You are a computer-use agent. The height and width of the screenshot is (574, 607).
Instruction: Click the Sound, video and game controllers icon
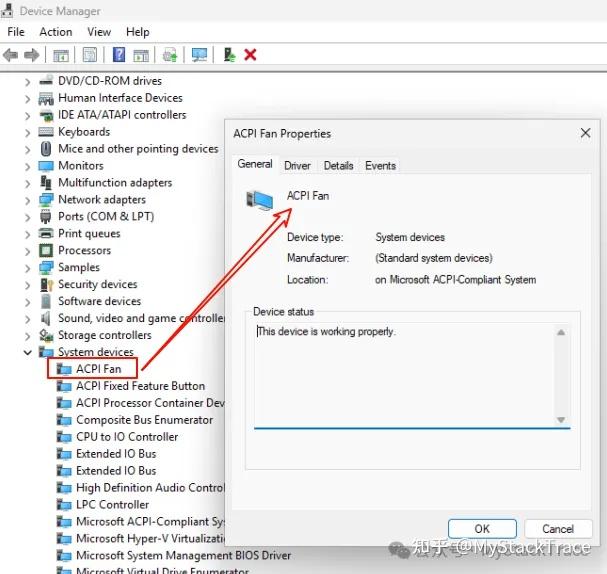[x=46, y=318]
